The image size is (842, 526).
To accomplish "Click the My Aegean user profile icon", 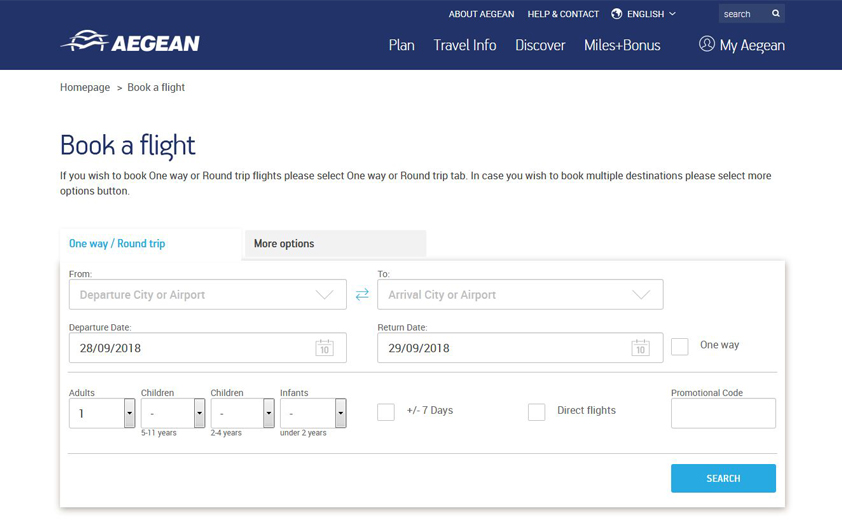I will tap(707, 44).
